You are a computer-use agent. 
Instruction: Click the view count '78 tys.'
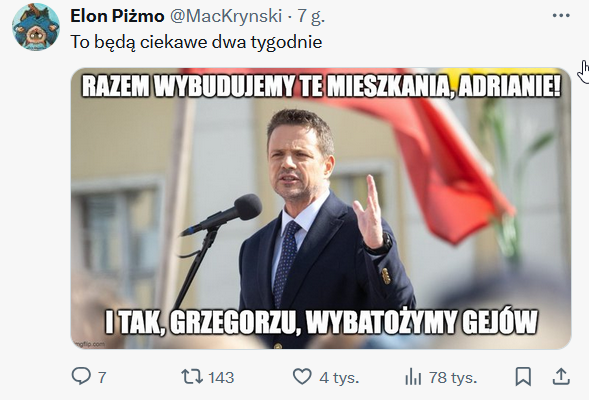(x=453, y=378)
